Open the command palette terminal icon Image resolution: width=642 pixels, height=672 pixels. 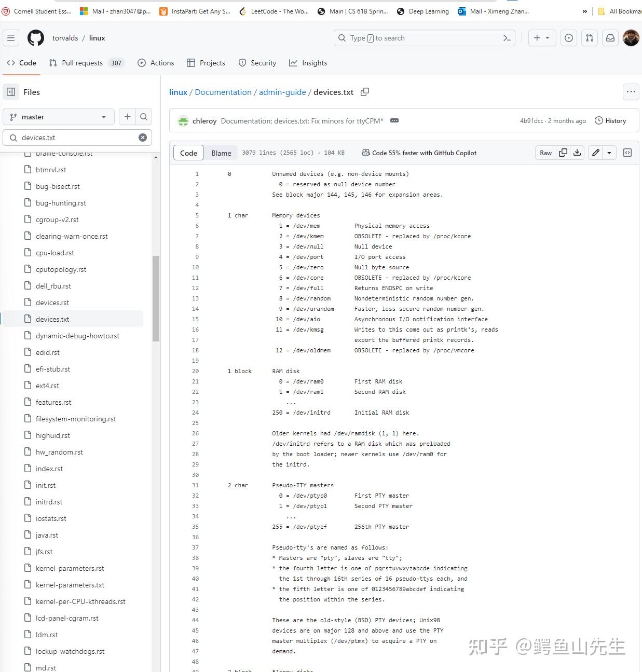(x=507, y=38)
